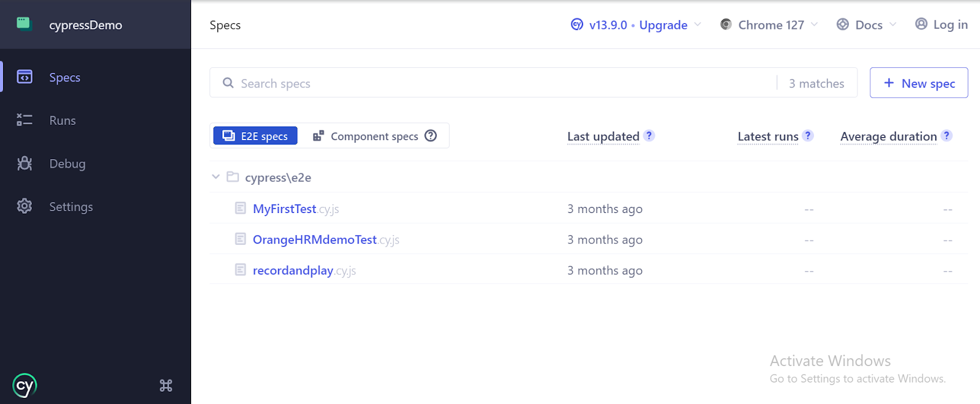Click the Last updated column header
The image size is (980, 404).
pos(603,137)
